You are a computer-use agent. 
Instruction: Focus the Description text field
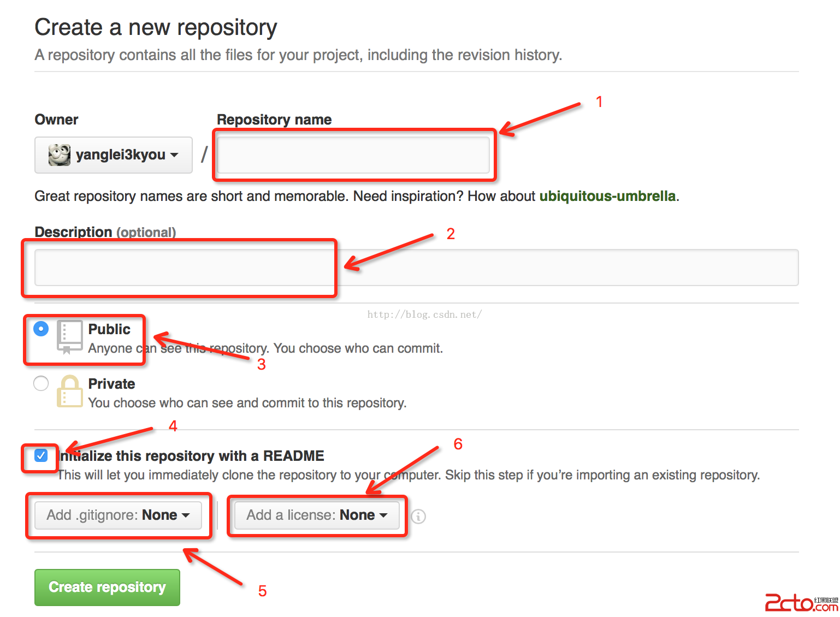click(x=416, y=268)
